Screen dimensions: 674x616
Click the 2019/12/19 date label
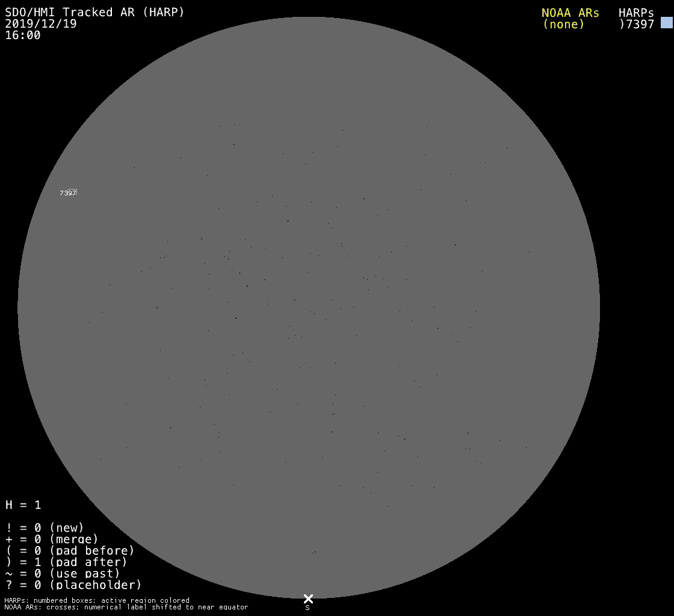41,23
